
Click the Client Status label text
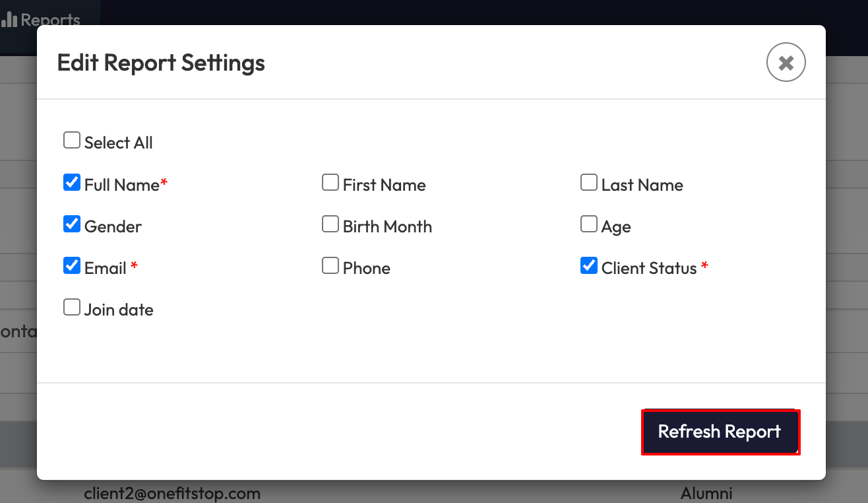tap(649, 268)
